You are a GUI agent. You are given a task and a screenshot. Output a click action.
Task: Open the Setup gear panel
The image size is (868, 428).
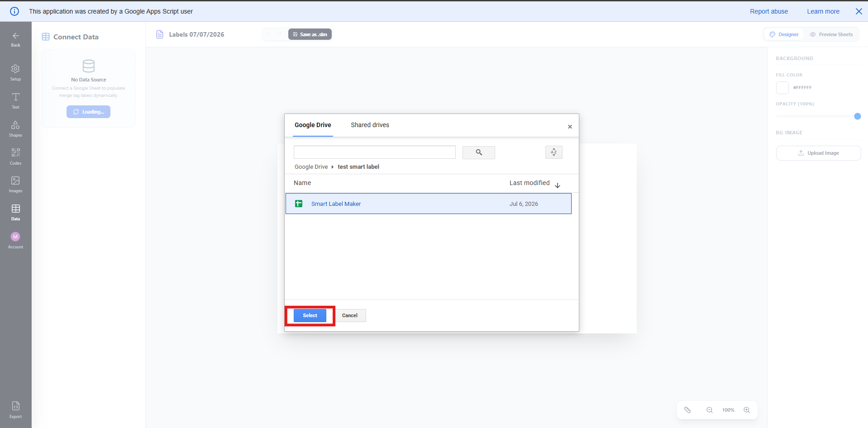tap(15, 72)
